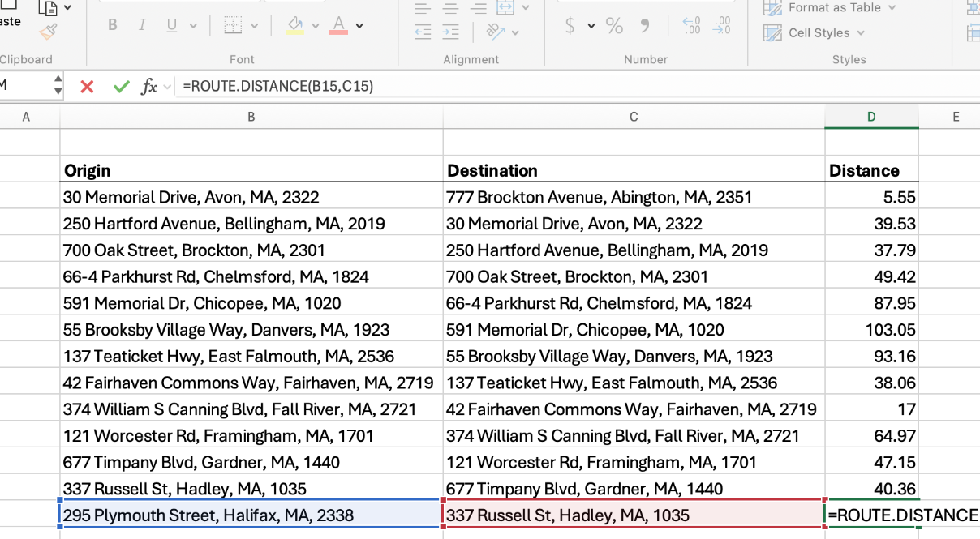Apply the fill color bucket
Screen dimensions: 980x539
point(295,25)
